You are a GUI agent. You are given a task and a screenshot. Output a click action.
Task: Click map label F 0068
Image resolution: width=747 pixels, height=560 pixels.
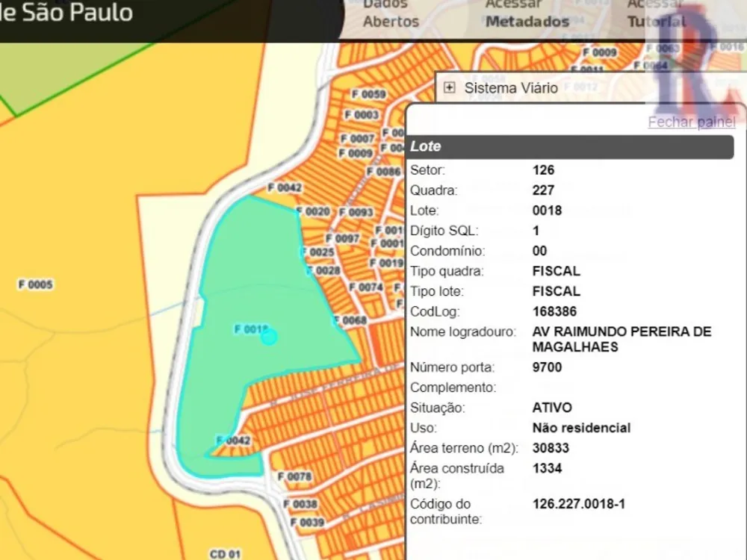pyautogui.click(x=350, y=320)
